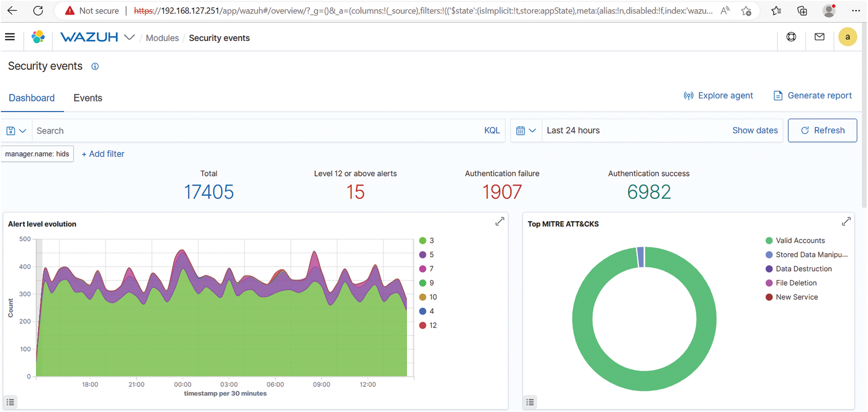This screenshot has height=412, width=868.
Task: Click the Security events info icon
Action: click(95, 67)
